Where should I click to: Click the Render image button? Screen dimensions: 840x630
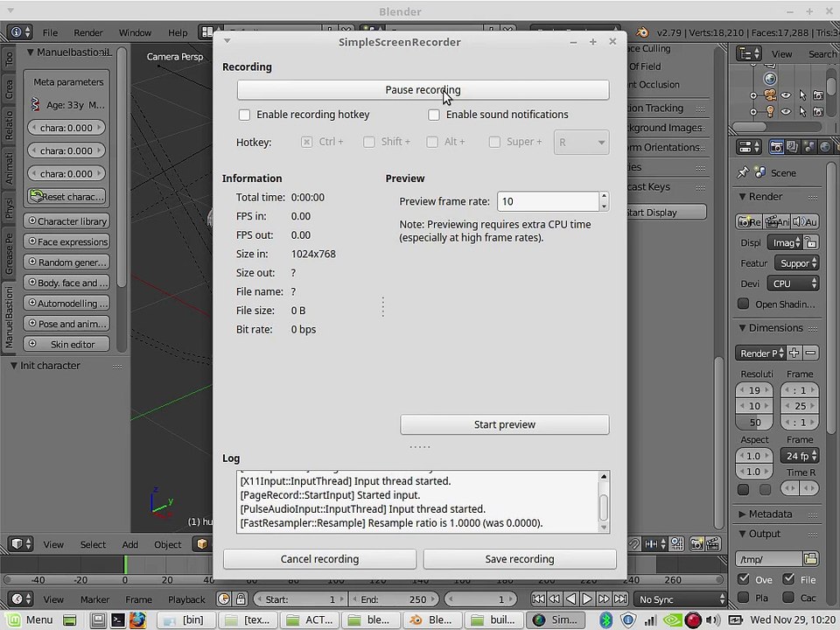[749, 221]
